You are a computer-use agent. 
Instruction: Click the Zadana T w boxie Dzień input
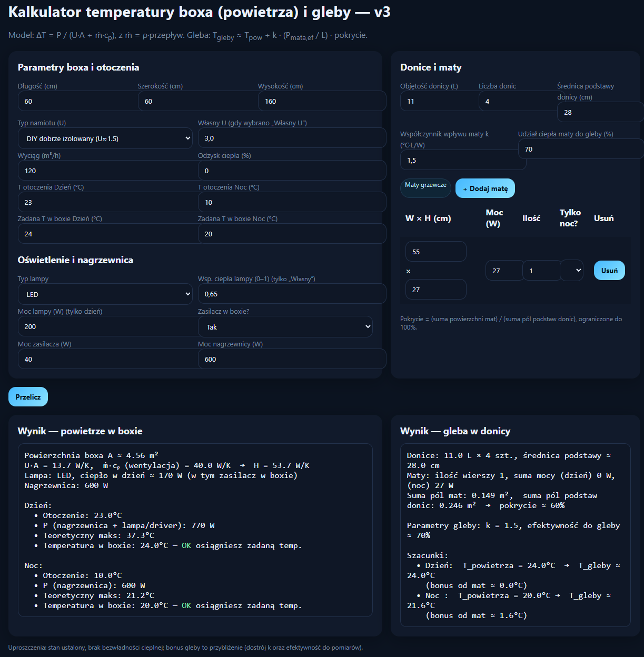click(108, 234)
